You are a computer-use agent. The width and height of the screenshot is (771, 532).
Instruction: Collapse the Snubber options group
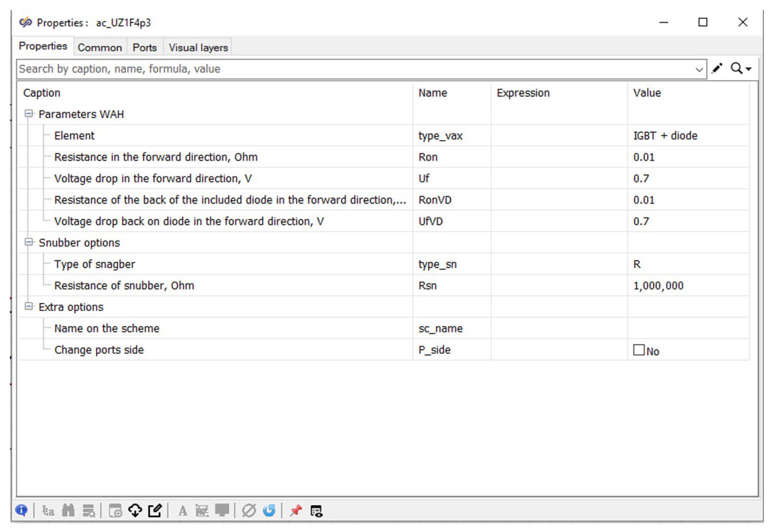pyautogui.click(x=29, y=242)
